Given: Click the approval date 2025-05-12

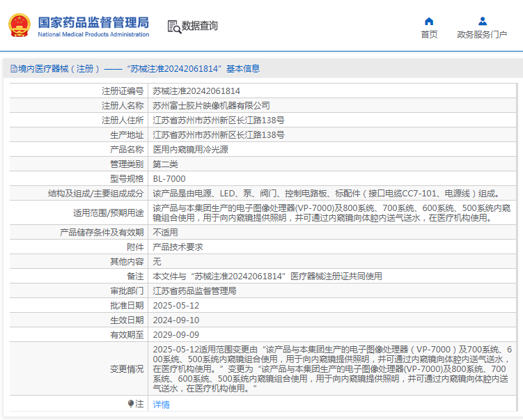Looking at the screenshot, I should click(175, 305).
